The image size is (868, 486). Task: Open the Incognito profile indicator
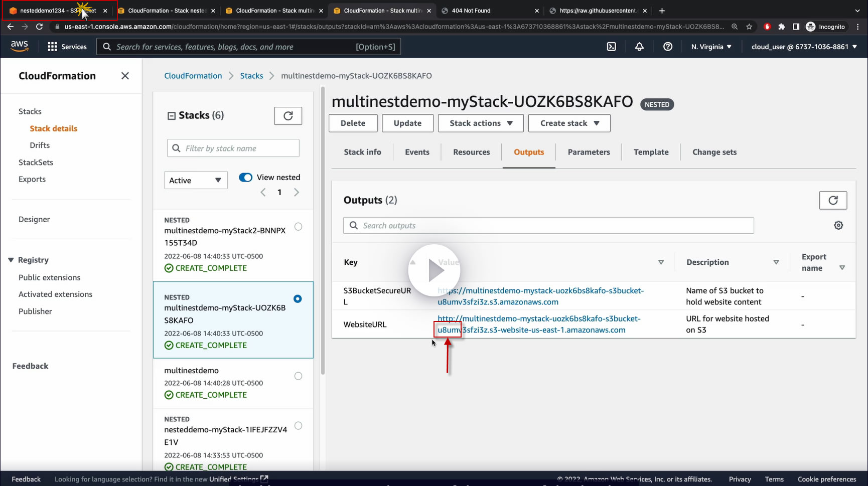click(x=825, y=27)
